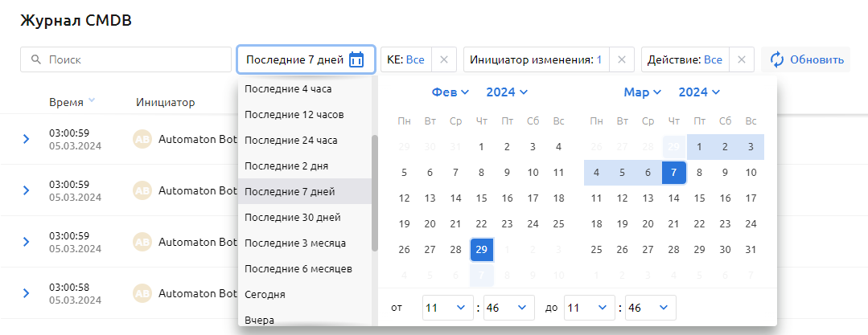868x335 pixels.
Task: Open the Мар month dropdown
Action: pyautogui.click(x=642, y=92)
